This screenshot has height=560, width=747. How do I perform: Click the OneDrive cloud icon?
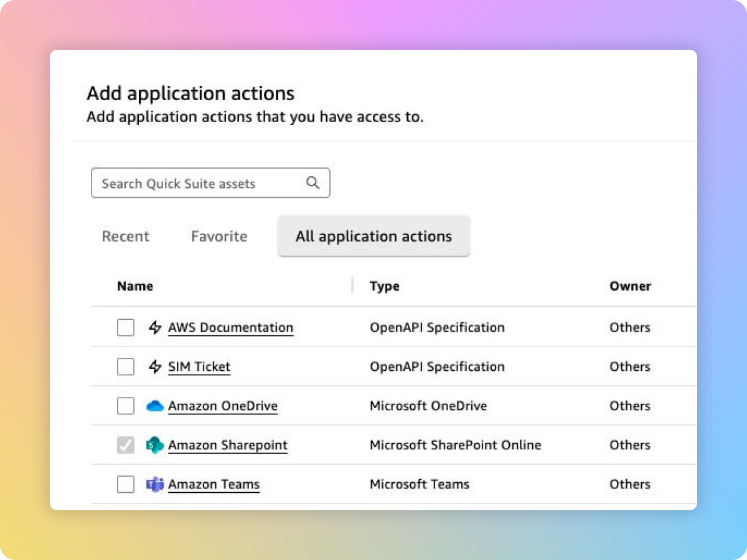pyautogui.click(x=155, y=406)
